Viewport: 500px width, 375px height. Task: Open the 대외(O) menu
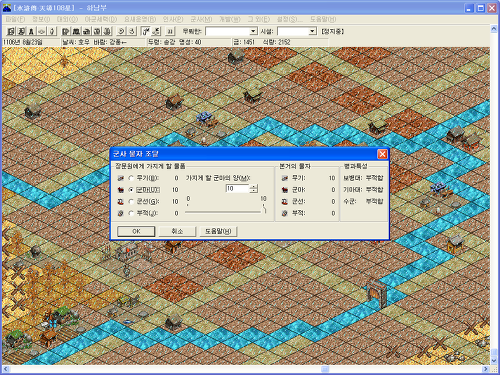click(x=68, y=19)
